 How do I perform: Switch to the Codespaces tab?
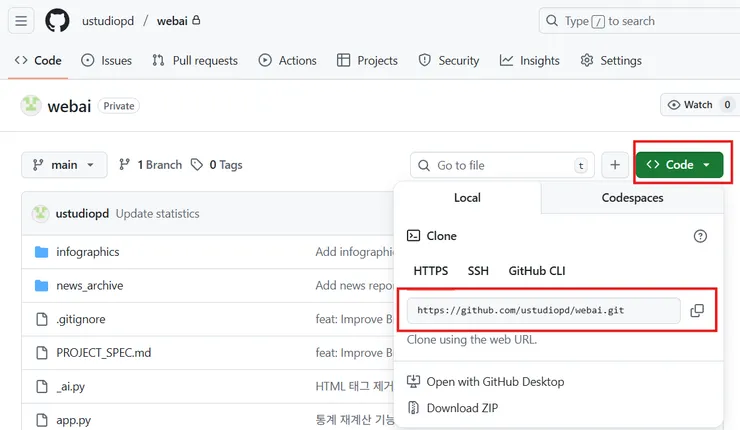632,198
